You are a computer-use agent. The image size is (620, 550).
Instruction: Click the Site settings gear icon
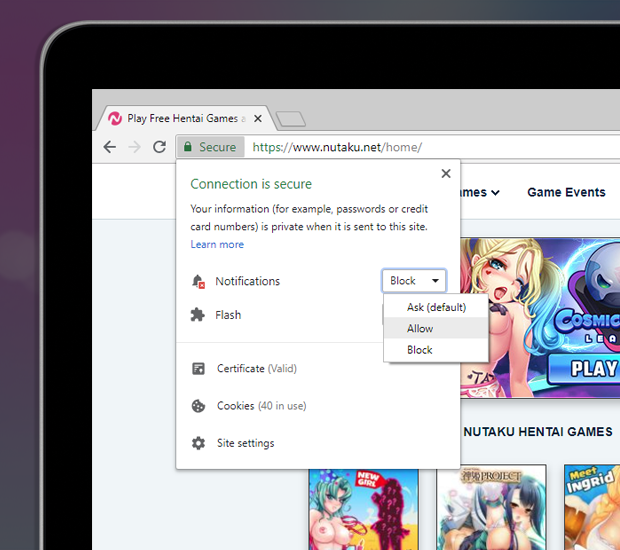tap(198, 443)
